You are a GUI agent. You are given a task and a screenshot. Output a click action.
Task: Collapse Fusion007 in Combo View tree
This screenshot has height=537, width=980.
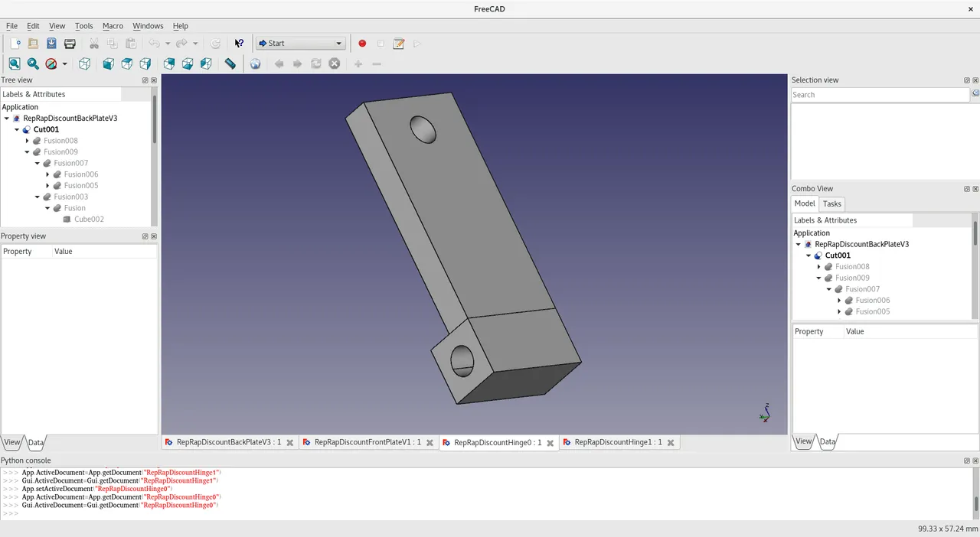[x=829, y=289]
